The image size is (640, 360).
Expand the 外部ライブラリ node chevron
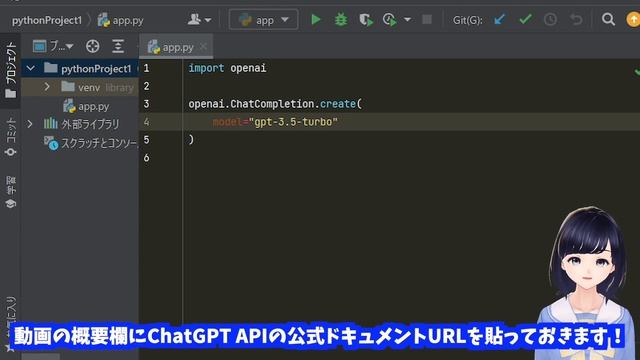pos(30,124)
